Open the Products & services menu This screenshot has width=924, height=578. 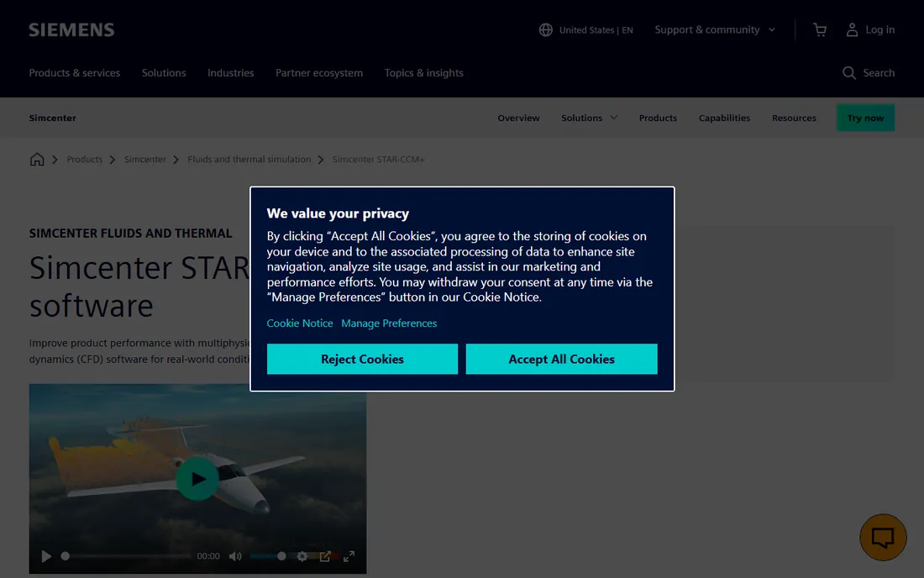[x=74, y=72]
